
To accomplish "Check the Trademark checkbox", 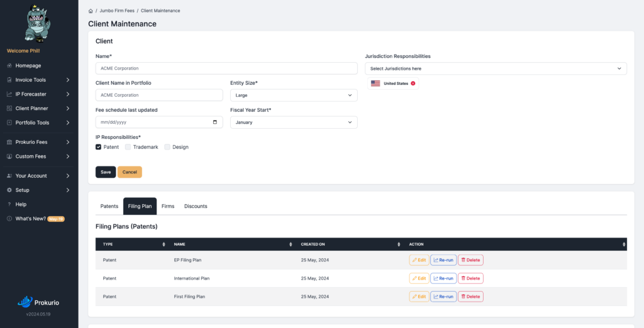I will [x=128, y=147].
